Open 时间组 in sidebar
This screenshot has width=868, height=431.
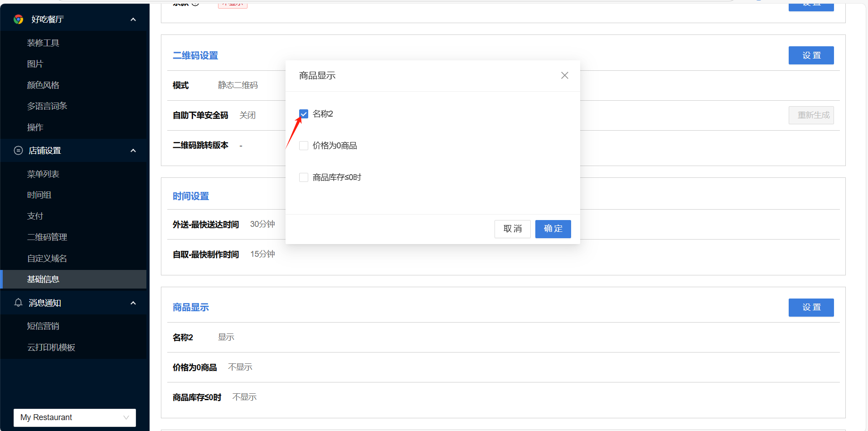[x=39, y=195]
